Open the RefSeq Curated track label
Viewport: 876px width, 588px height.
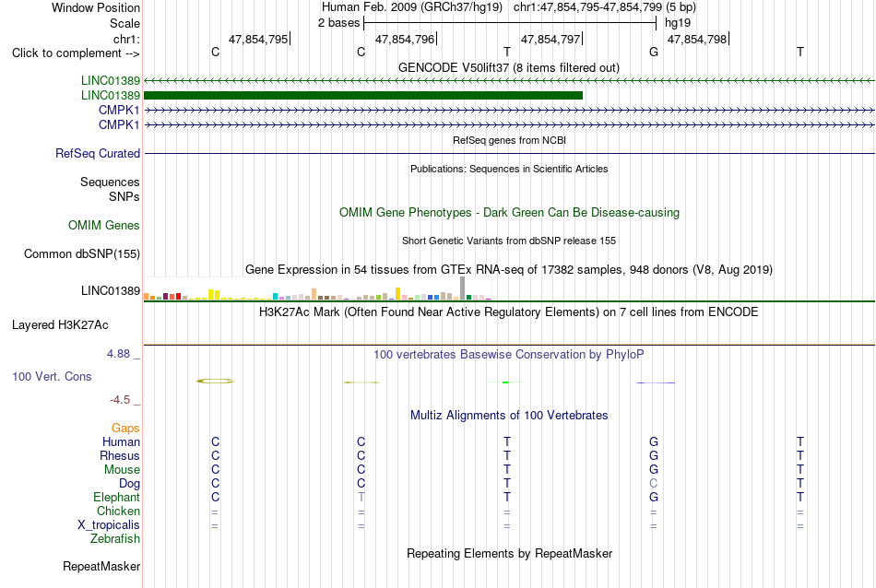coord(98,153)
